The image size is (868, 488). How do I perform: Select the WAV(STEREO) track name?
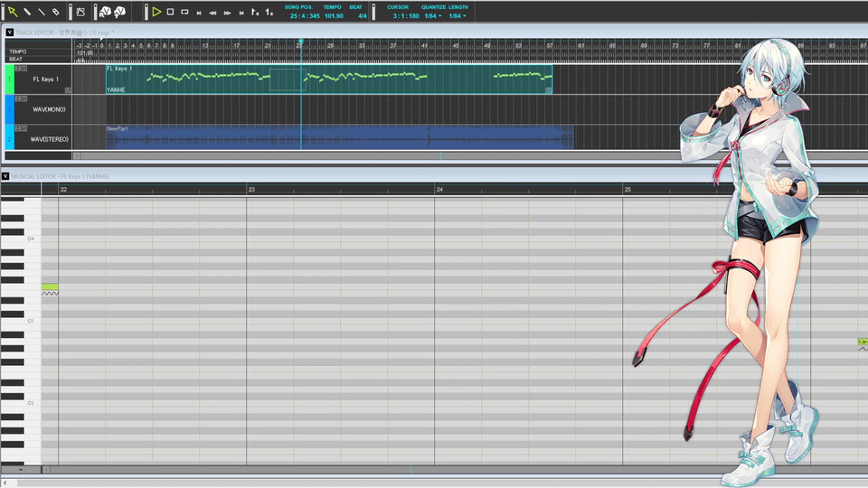(x=49, y=139)
